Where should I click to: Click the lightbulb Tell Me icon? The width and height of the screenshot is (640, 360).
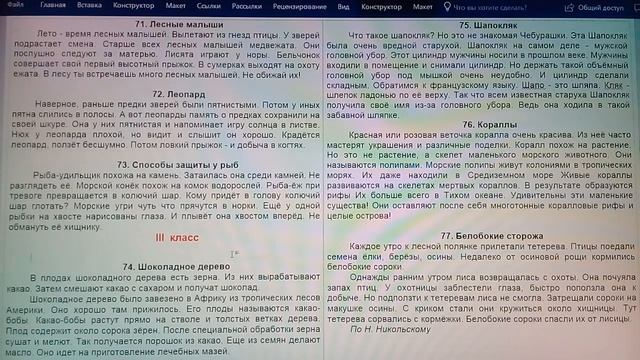(447, 7)
